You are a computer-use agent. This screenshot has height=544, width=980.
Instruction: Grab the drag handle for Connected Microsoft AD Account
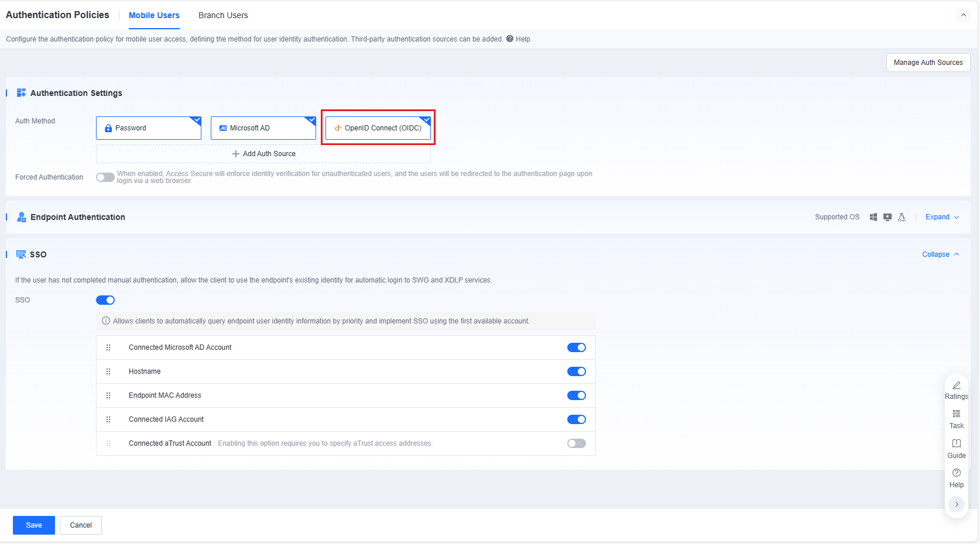tap(108, 347)
